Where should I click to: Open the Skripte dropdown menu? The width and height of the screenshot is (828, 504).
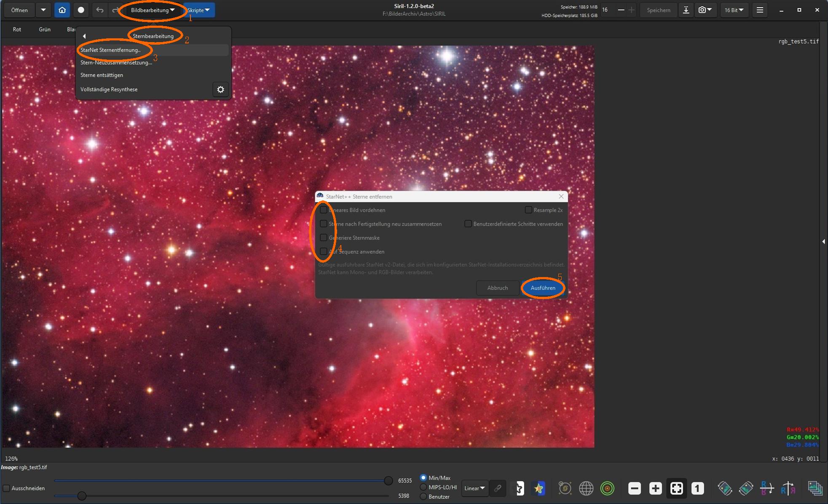coord(198,10)
